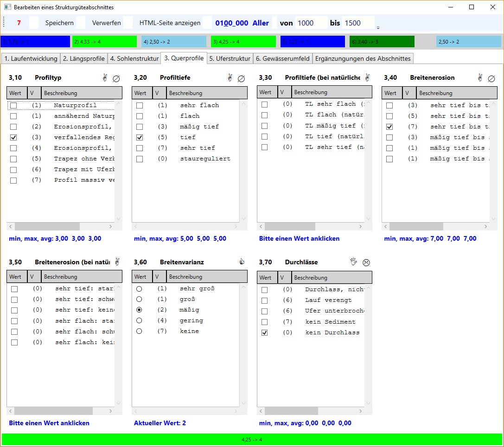Select the 'gering' radio button in Breitenvarianz
The image size is (504, 447).
(x=139, y=320)
